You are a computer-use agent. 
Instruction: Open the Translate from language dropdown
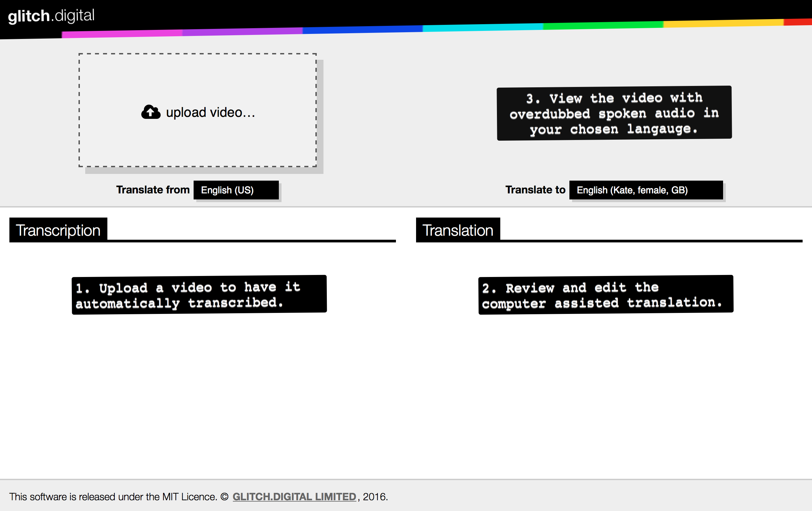point(236,190)
